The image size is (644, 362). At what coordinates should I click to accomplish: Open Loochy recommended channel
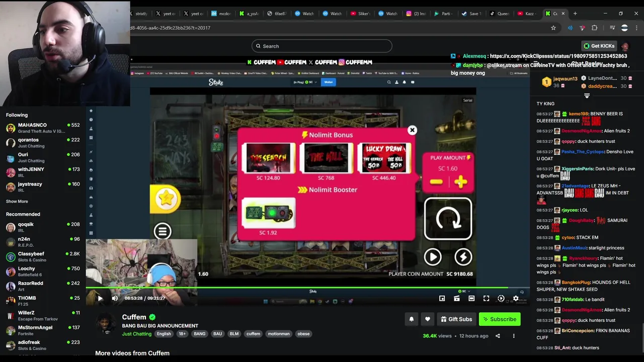point(43,271)
